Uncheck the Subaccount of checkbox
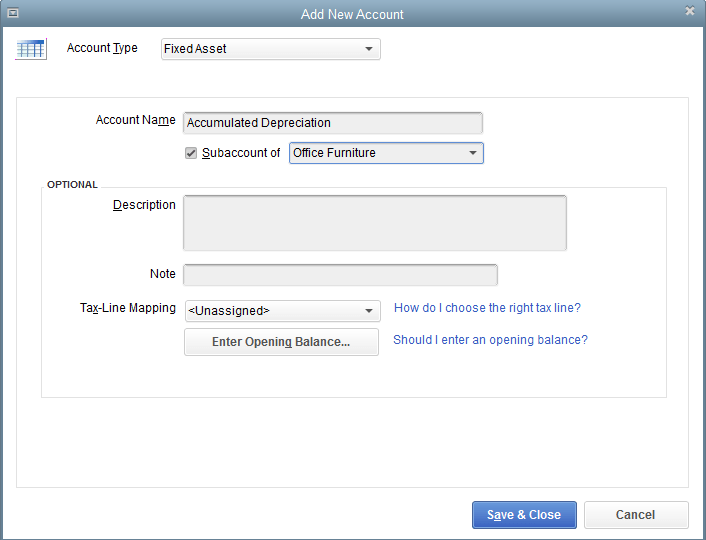706x540 pixels. 191,153
